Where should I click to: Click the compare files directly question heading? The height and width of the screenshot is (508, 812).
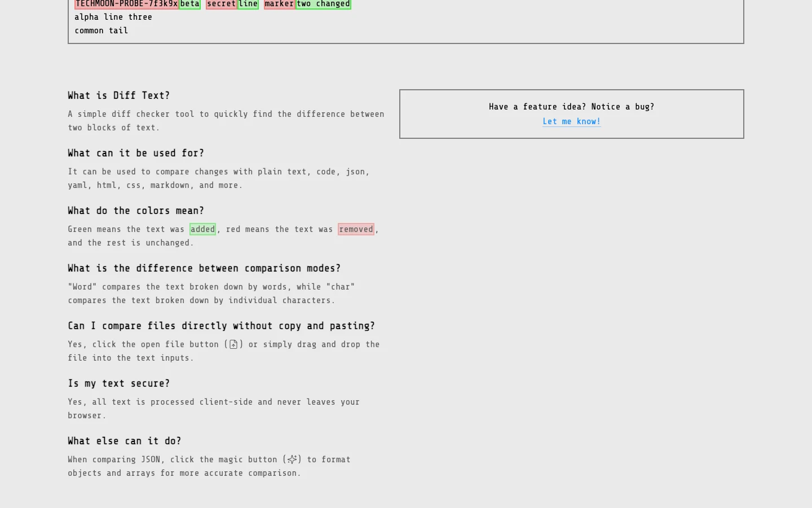tap(222, 326)
